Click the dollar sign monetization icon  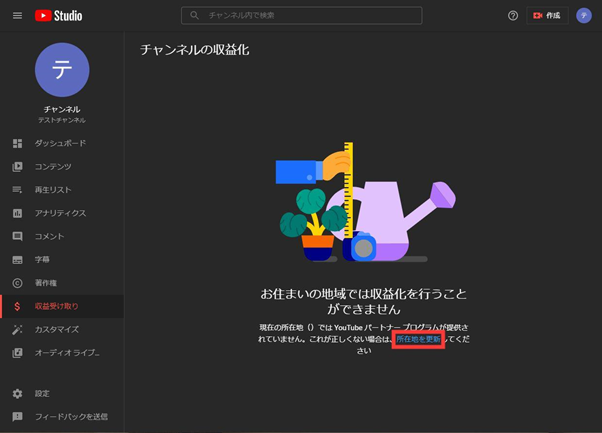coord(17,306)
